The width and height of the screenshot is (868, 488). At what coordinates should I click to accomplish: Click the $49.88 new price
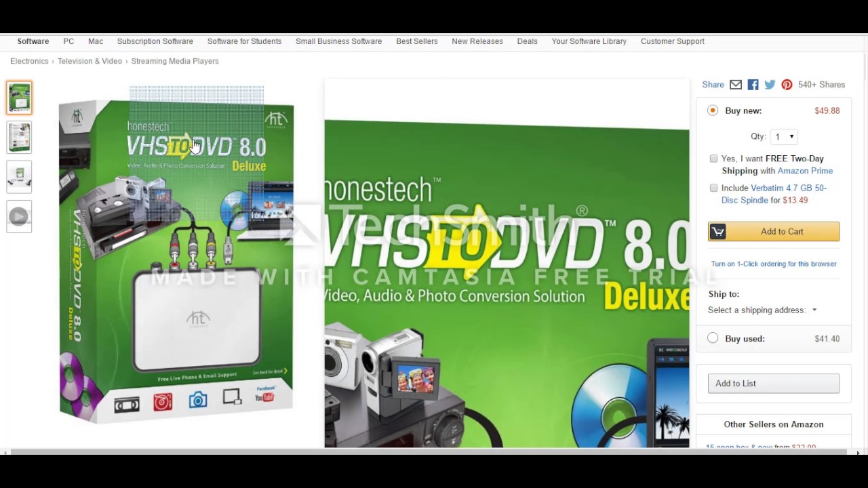(x=827, y=110)
